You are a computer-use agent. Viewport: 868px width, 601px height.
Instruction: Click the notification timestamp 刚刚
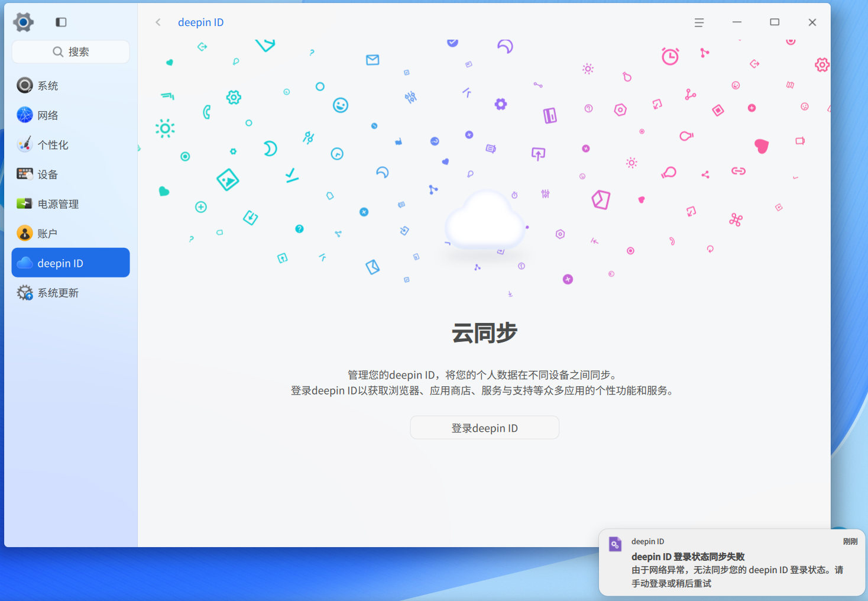click(850, 541)
